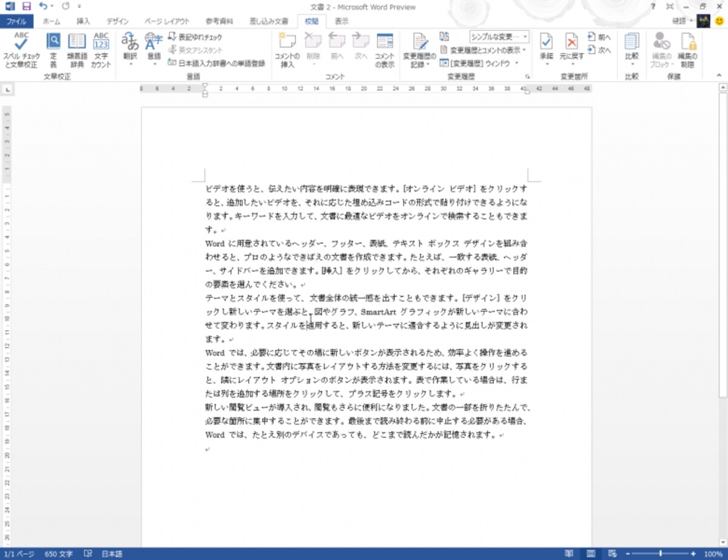Image resolution: width=728 pixels, height=560 pixels.
Task: Switch to the 表示 tab
Action: 342,21
